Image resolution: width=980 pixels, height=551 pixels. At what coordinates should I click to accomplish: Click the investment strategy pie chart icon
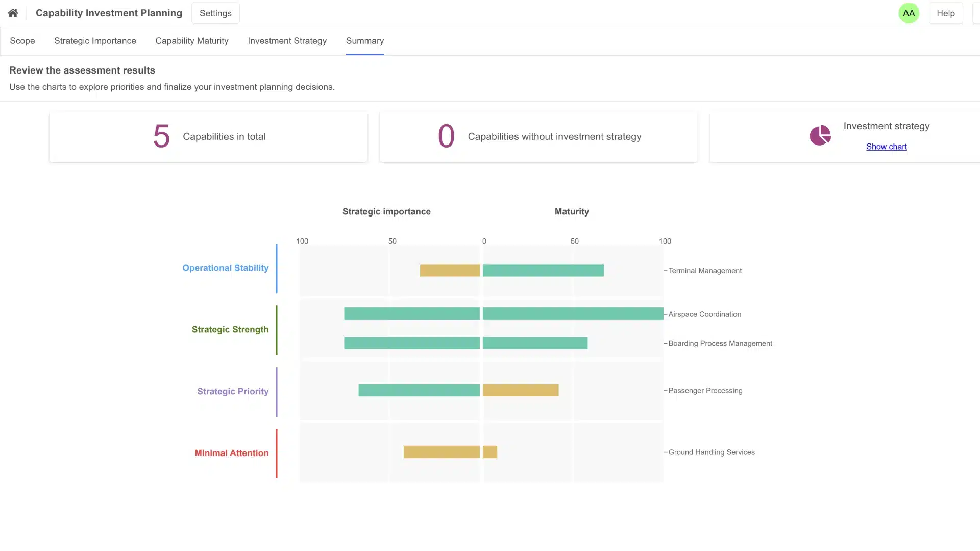(x=820, y=136)
